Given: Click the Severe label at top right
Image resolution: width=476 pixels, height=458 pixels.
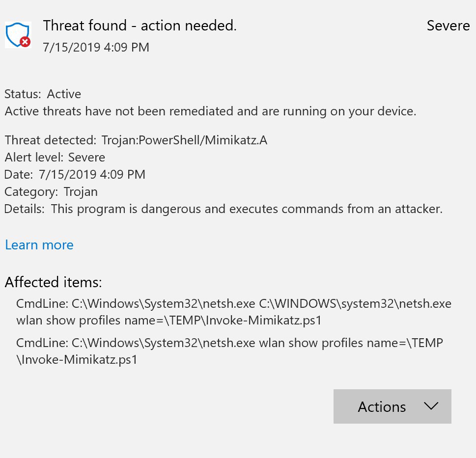Looking at the screenshot, I should [448, 26].
